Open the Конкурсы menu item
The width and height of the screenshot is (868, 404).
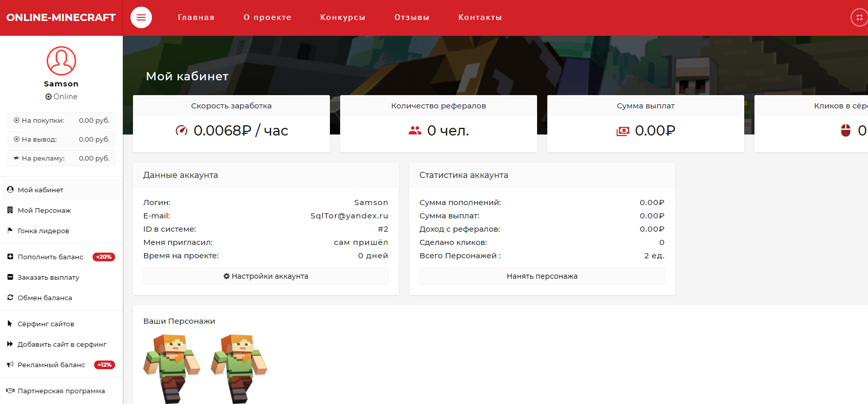343,17
